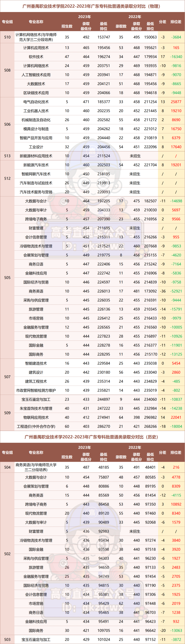
Task: Click major name 工业设计
Action: point(36,147)
